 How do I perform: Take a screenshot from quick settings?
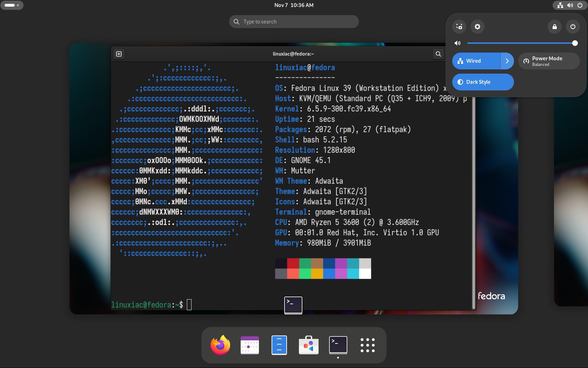459,27
